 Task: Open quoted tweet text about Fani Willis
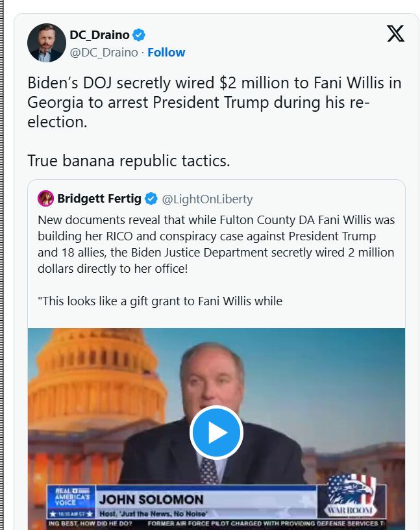[x=216, y=243]
